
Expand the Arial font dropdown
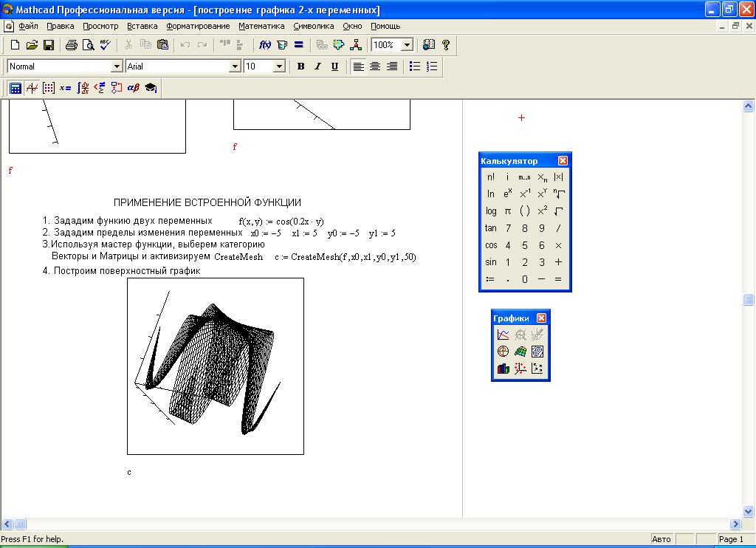click(235, 66)
